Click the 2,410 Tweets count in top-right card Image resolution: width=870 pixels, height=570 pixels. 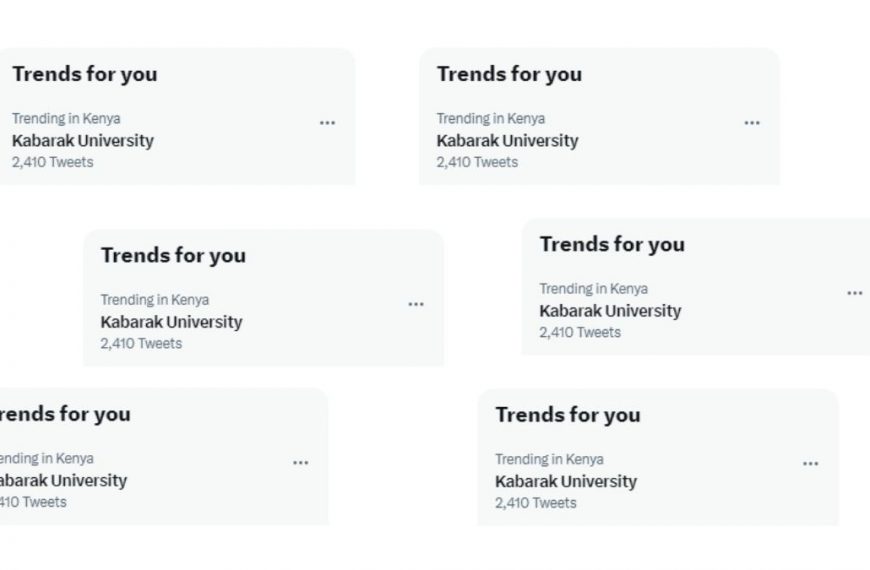(477, 162)
